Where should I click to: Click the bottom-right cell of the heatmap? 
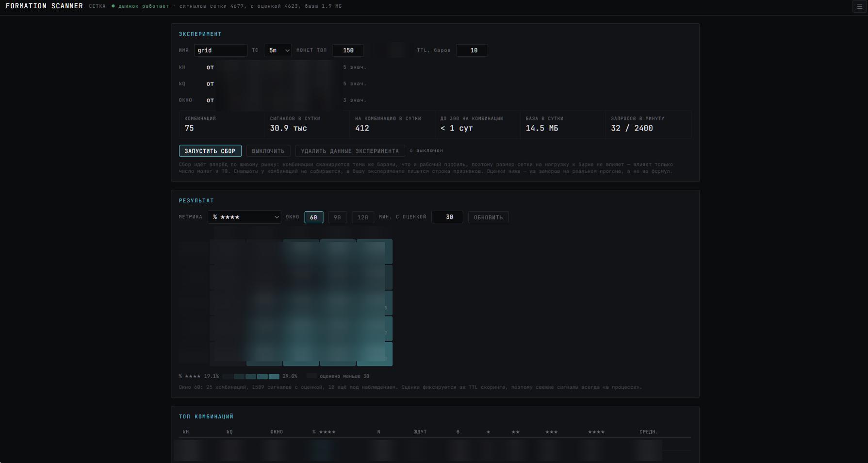[375, 354]
